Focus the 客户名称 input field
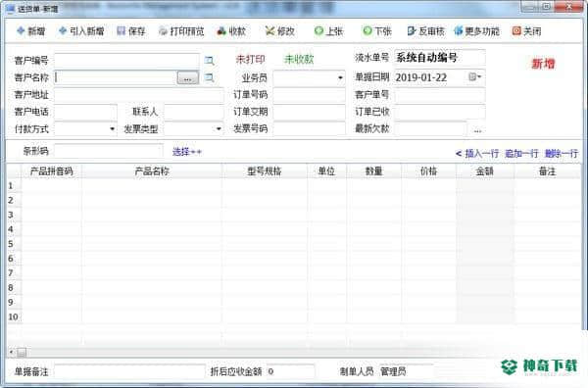The image size is (588, 388). coord(116,77)
